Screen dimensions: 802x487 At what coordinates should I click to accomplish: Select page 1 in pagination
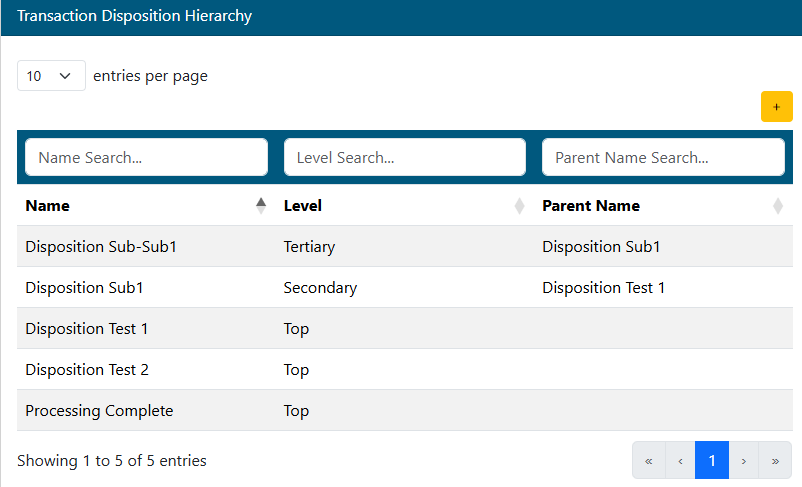712,461
